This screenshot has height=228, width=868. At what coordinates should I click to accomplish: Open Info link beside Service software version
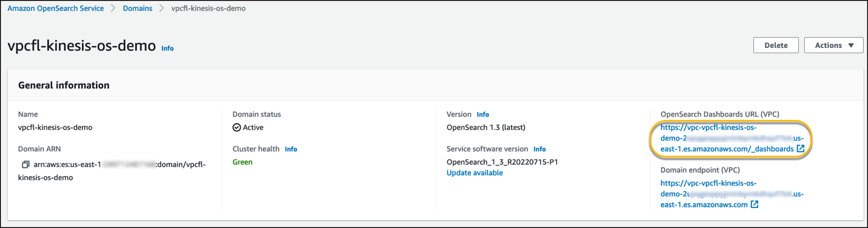click(540, 149)
